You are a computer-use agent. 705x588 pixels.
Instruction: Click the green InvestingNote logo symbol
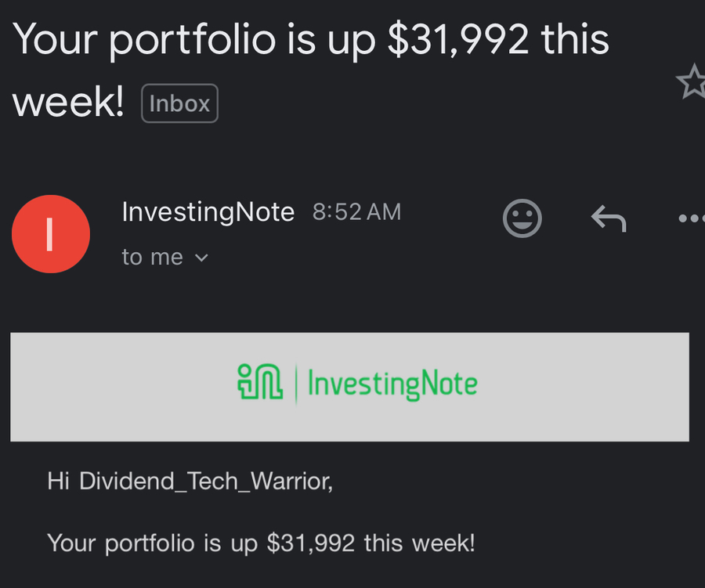[259, 384]
